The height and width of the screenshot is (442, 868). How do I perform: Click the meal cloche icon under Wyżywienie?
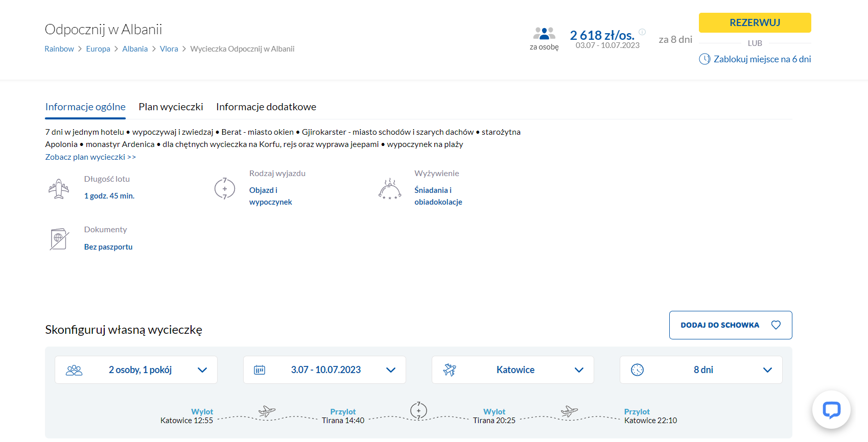tap(389, 189)
